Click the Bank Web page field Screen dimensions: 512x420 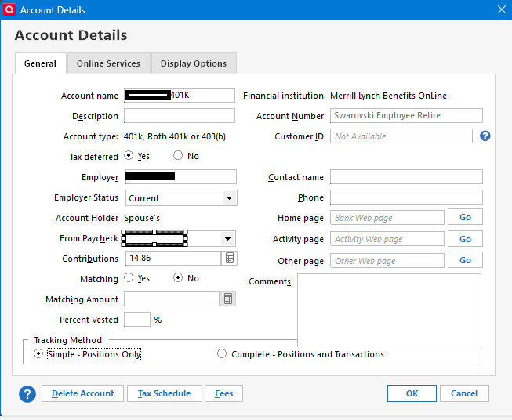click(387, 218)
